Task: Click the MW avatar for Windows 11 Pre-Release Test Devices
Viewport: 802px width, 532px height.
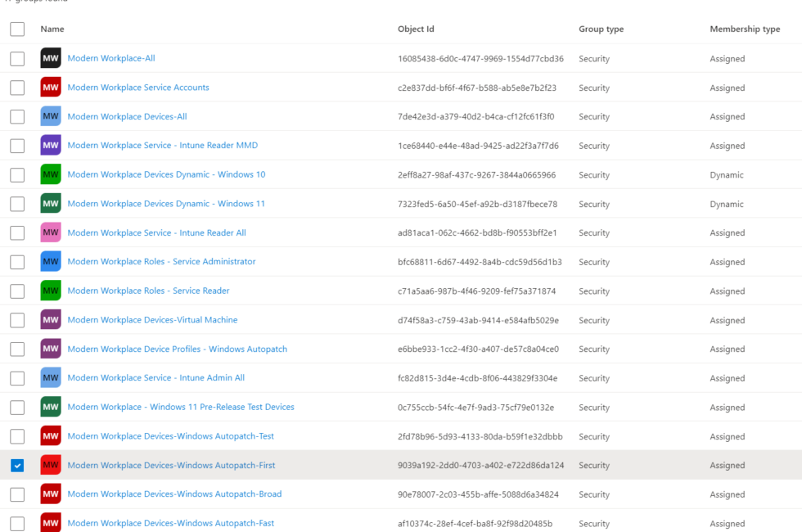Action: (51, 407)
